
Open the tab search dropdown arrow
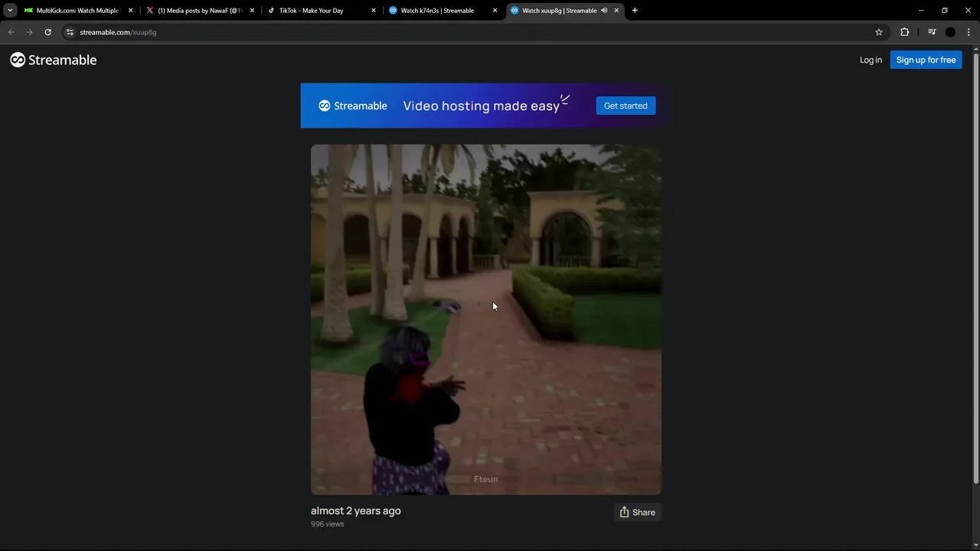[10, 11]
